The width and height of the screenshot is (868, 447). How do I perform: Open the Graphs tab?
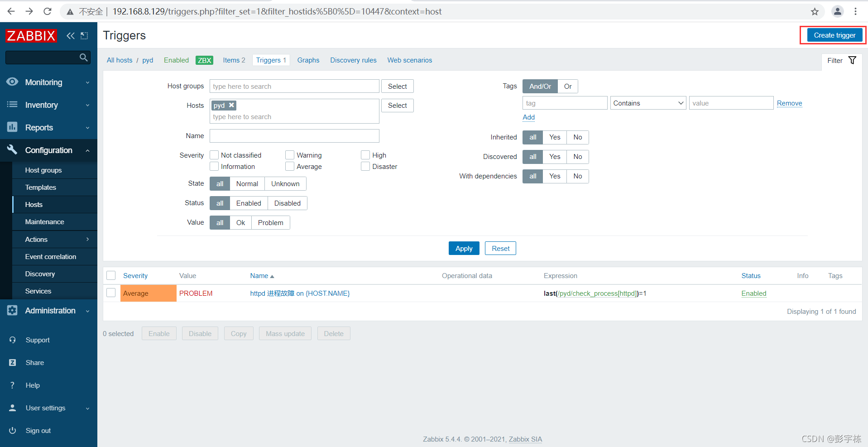(308, 60)
